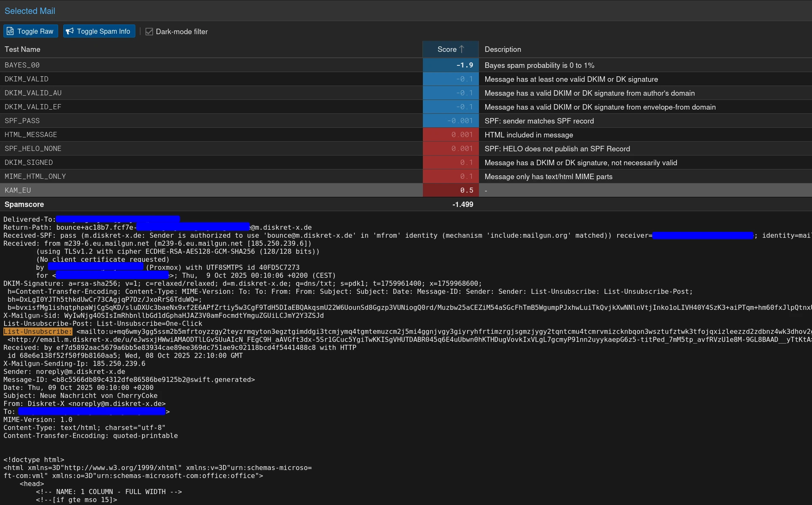The height and width of the screenshot is (505, 812).
Task: Click the highlighted List-Unsubscribe header
Action: pos(38,332)
